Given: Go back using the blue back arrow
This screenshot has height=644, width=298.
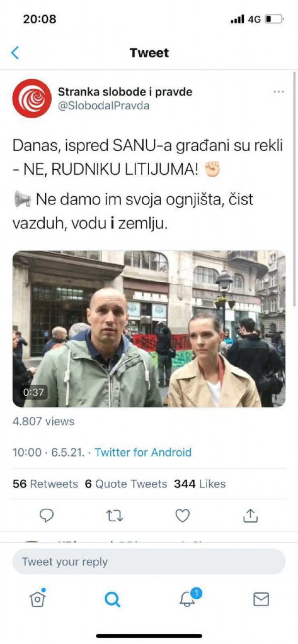Looking at the screenshot, I should 15,53.
